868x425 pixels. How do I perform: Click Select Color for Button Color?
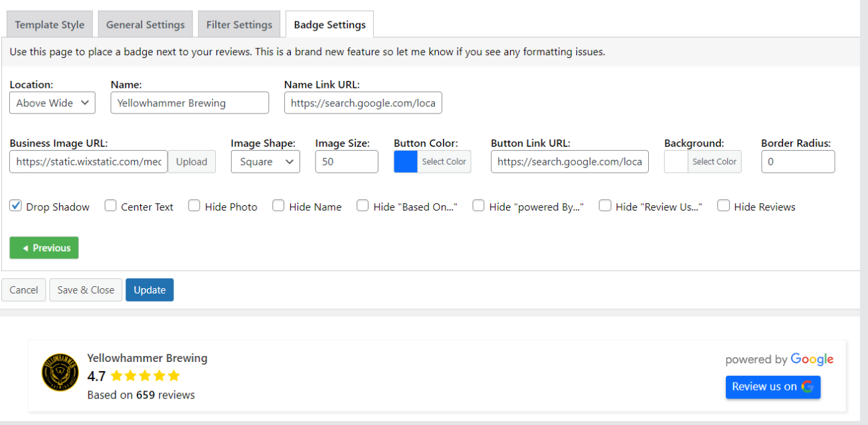[x=444, y=161]
